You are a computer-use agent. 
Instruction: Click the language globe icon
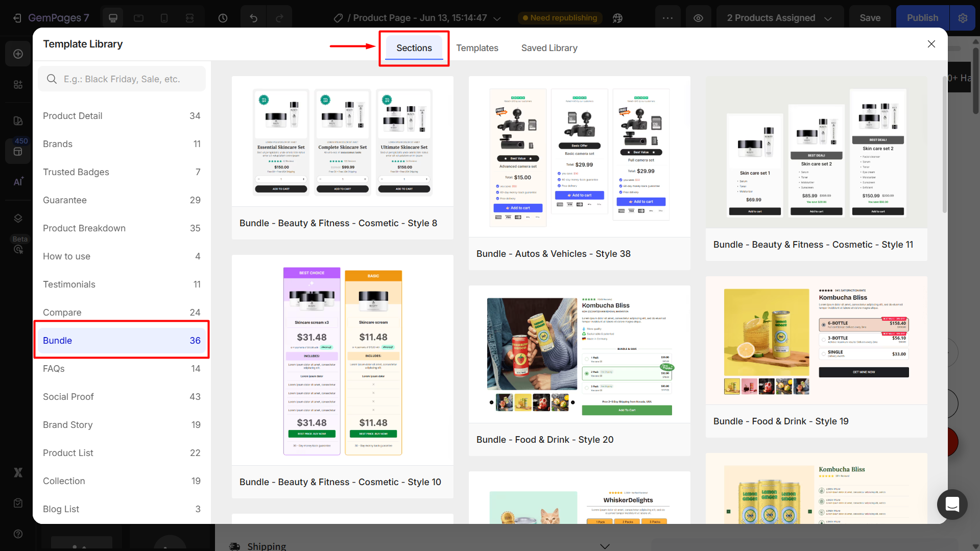tap(617, 18)
